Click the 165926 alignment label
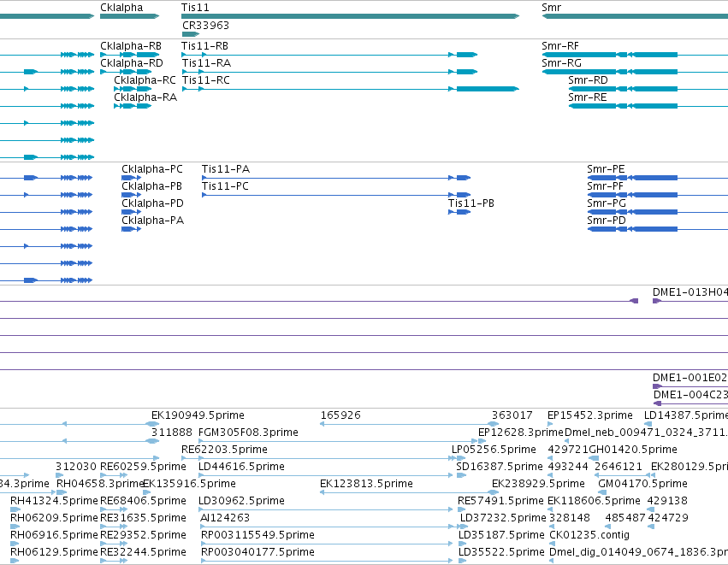728x565 pixels. click(340, 415)
